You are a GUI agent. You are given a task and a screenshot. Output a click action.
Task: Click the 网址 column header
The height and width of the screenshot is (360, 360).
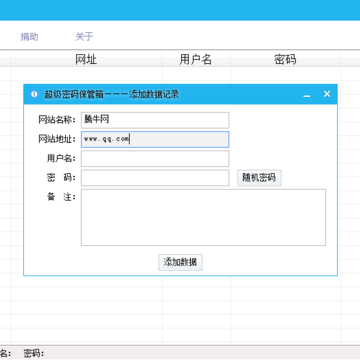pyautogui.click(x=86, y=59)
